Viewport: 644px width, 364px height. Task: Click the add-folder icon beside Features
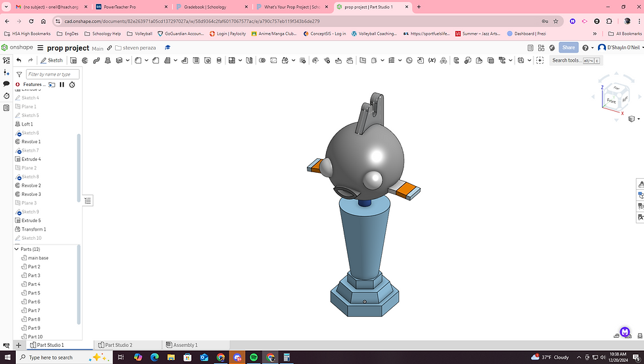(52, 85)
